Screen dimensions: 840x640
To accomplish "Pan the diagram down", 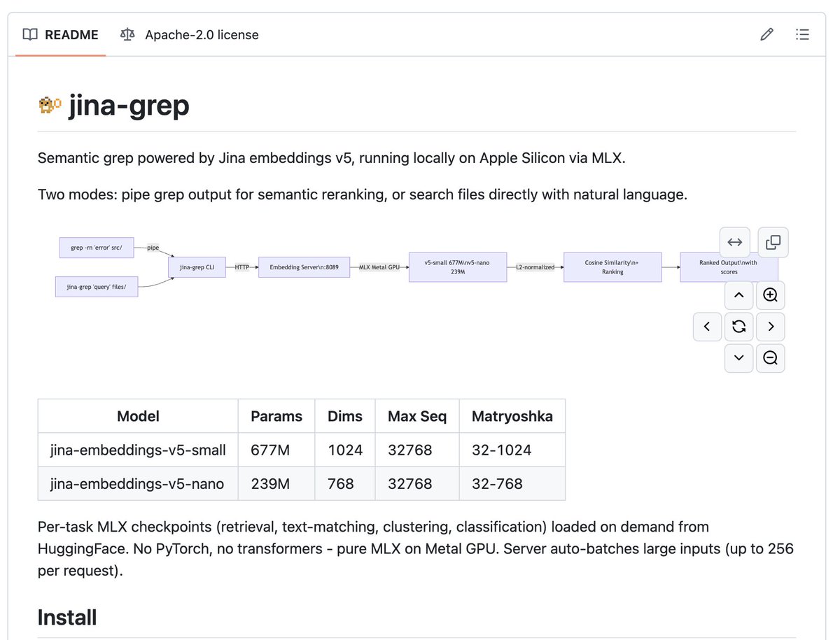I will (x=738, y=358).
